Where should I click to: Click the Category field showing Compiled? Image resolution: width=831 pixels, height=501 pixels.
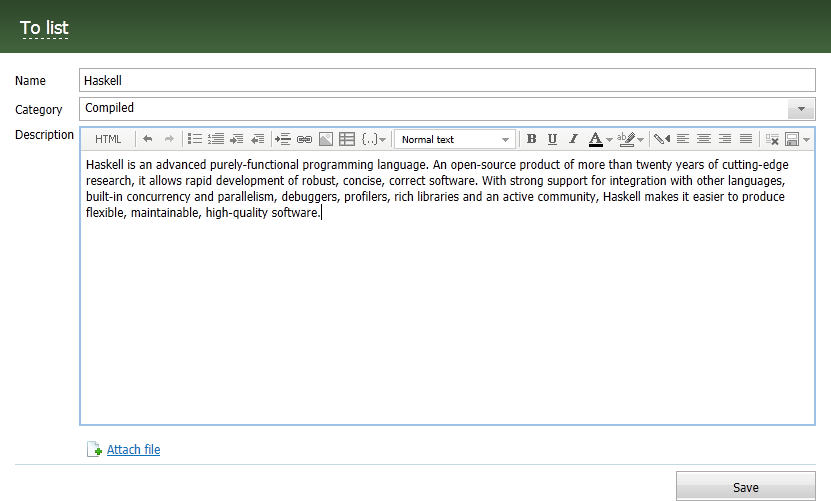click(x=447, y=109)
